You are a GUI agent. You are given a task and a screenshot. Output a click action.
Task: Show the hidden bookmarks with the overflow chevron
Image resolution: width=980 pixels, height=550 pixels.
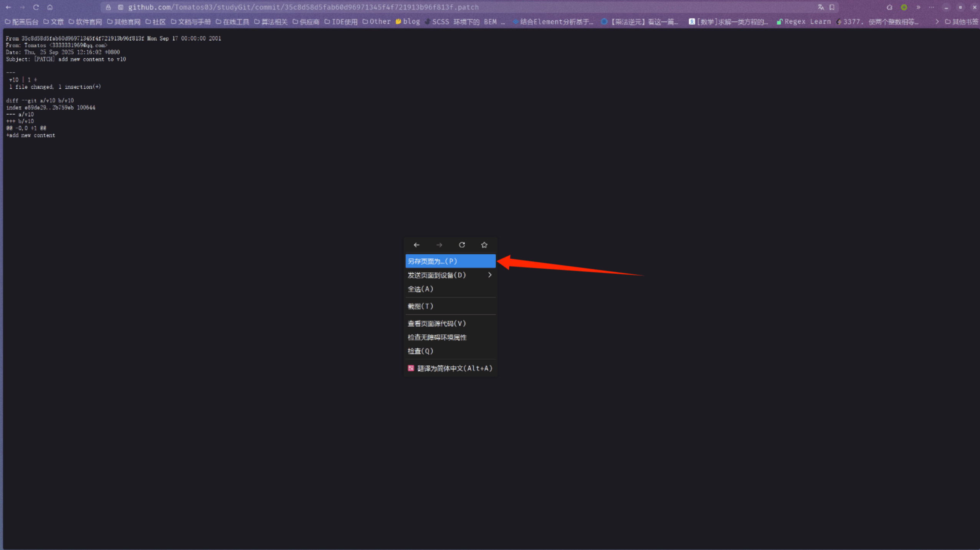pyautogui.click(x=937, y=22)
